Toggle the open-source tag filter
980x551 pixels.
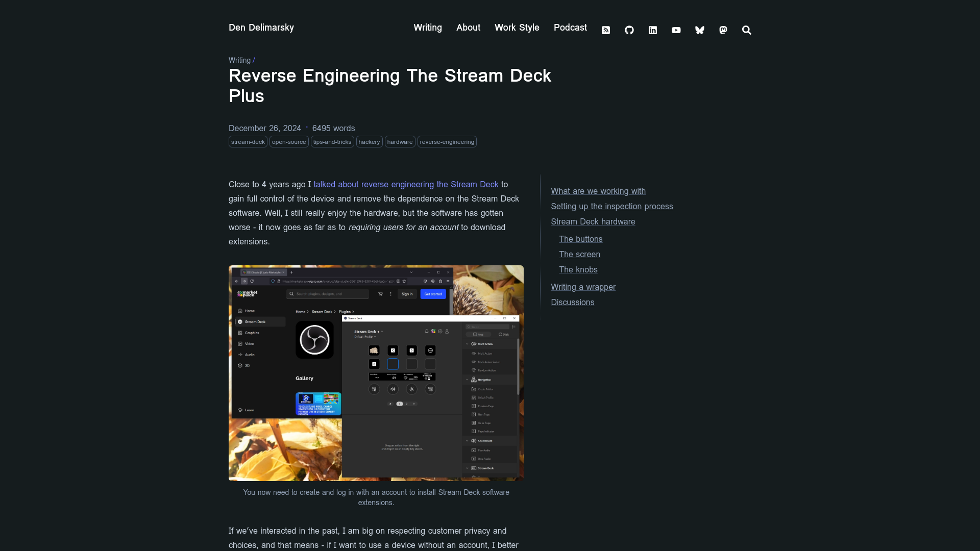point(289,141)
